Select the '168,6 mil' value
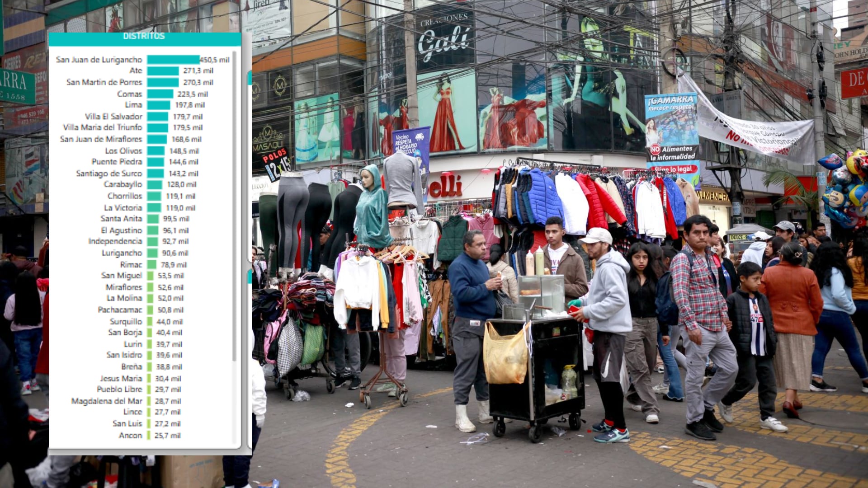 click(x=187, y=139)
